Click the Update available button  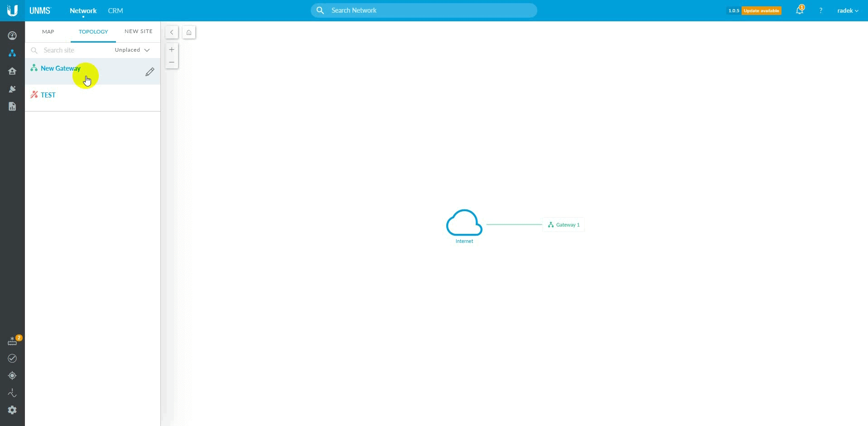(x=761, y=10)
